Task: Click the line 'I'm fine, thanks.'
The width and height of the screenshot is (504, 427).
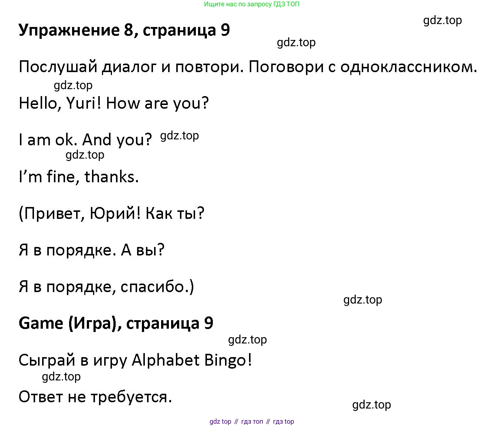Action: click(x=79, y=177)
